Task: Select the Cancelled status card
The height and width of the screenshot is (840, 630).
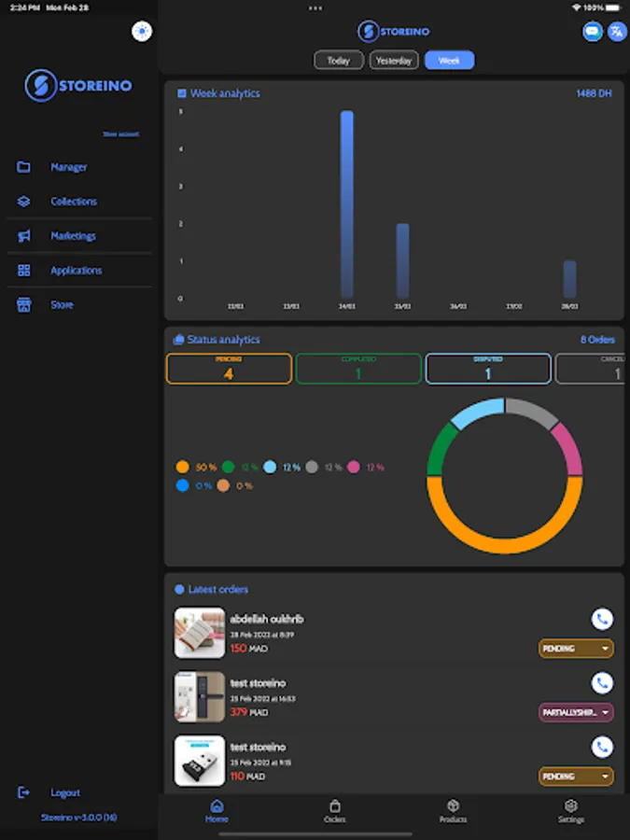Action: click(590, 369)
